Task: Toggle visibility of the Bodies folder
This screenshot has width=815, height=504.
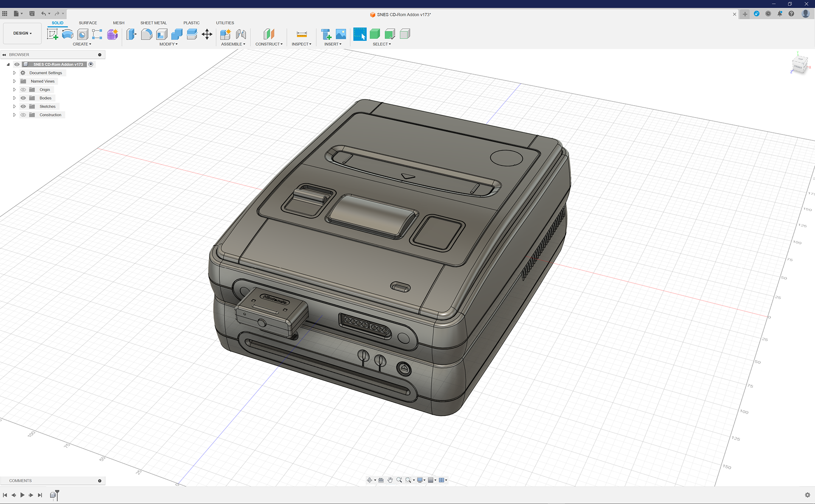Action: coord(23,98)
